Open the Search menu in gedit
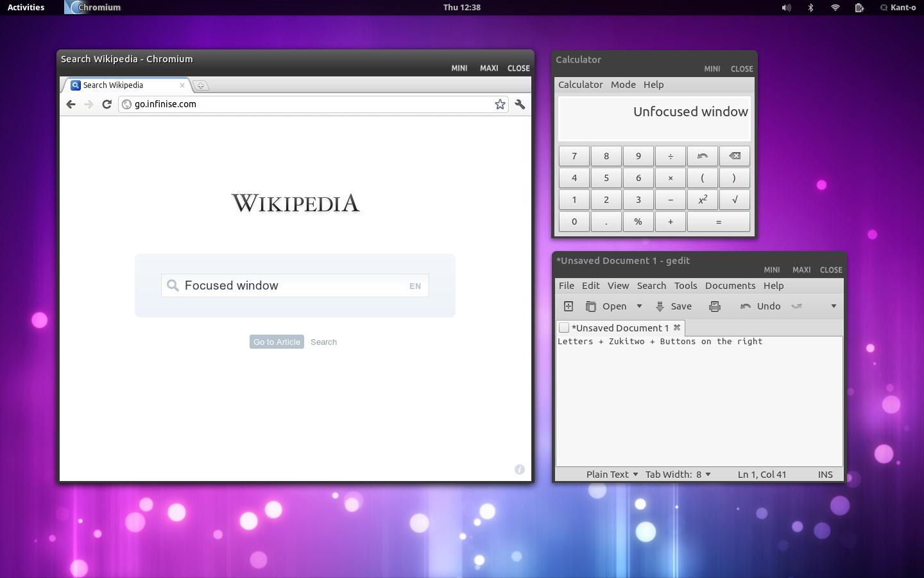Image resolution: width=924 pixels, height=578 pixels. [x=651, y=286]
